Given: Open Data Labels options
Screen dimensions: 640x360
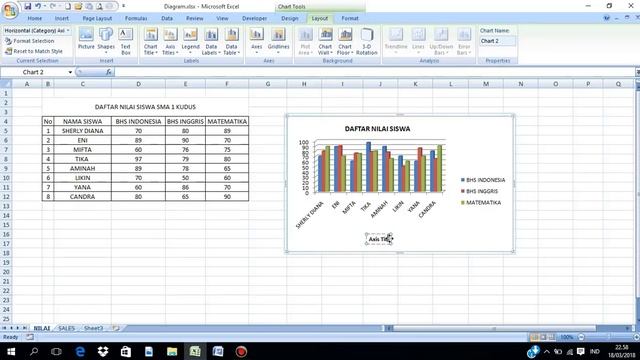Looking at the screenshot, I should pyautogui.click(x=211, y=41).
